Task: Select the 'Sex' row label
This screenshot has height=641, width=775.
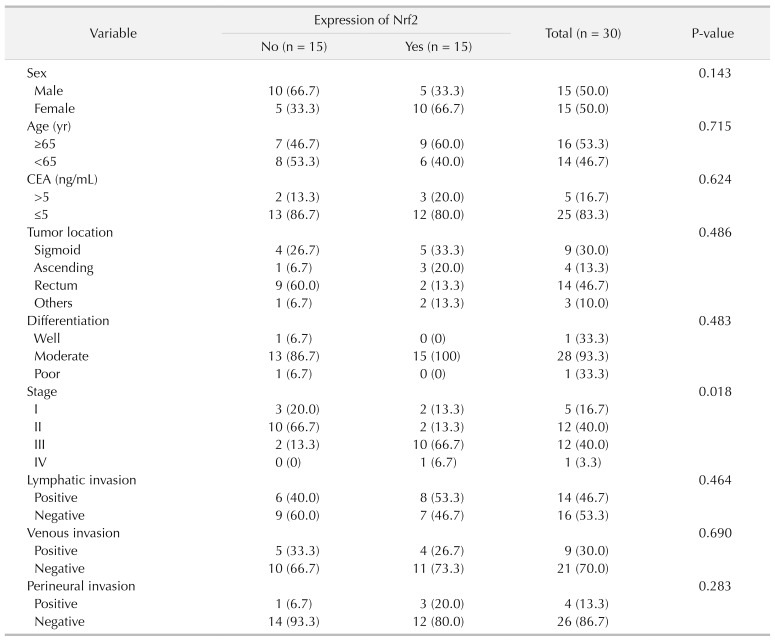Action: click(x=37, y=74)
